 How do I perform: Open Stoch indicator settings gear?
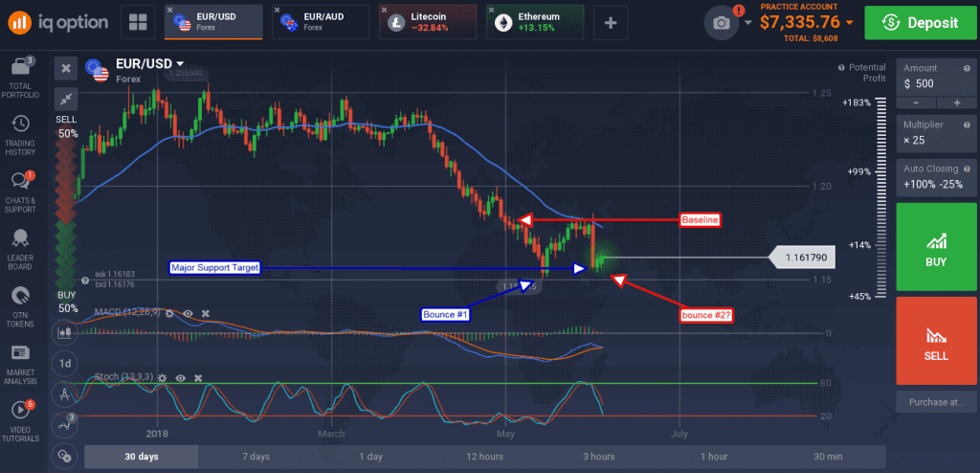click(x=163, y=378)
